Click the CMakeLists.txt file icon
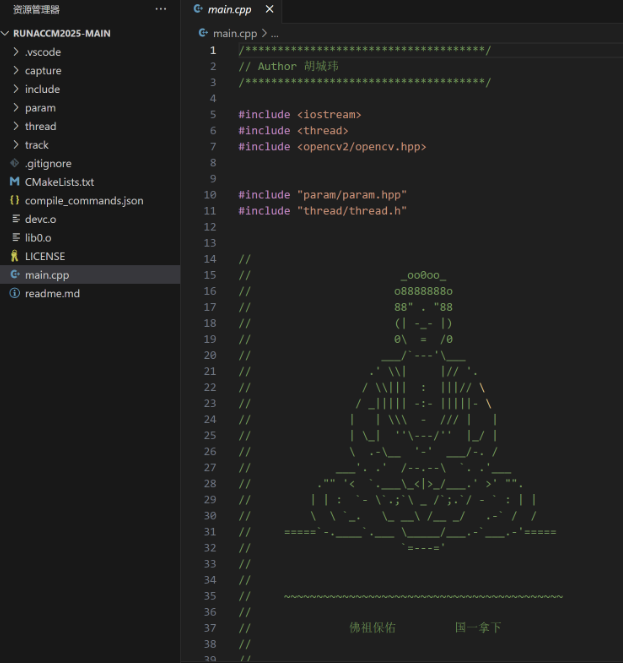Screen dimensions: 623x663 pyautogui.click(x=15, y=182)
